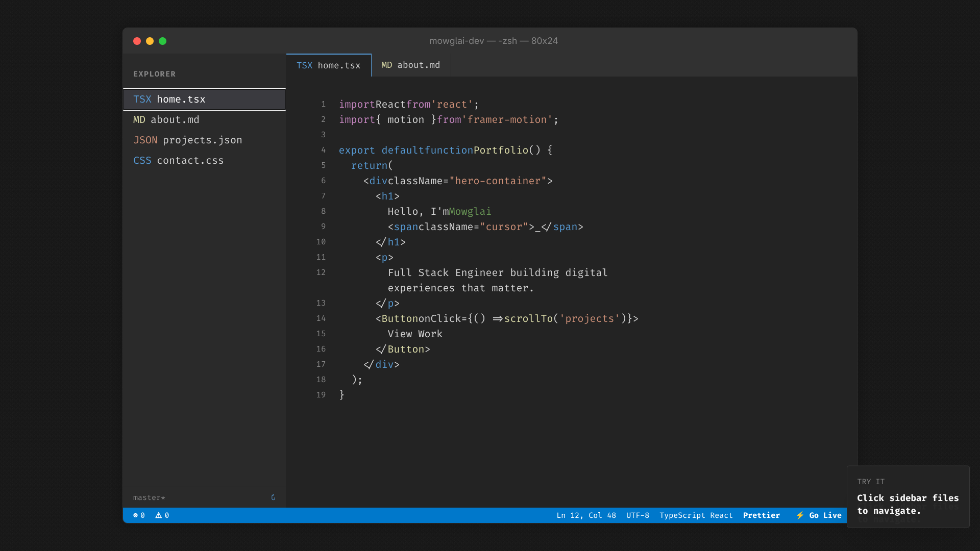
Task: Dismiss the TRY IT navigation tooltip
Action: pos(908,496)
